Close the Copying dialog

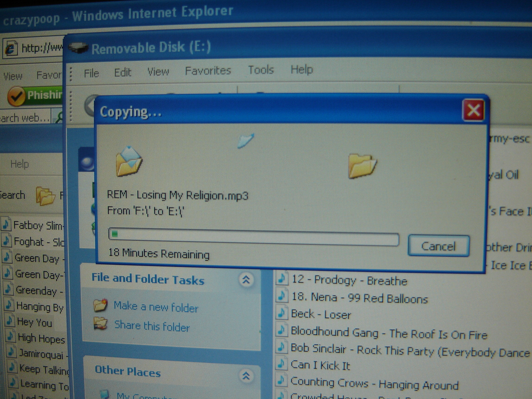pyautogui.click(x=473, y=110)
